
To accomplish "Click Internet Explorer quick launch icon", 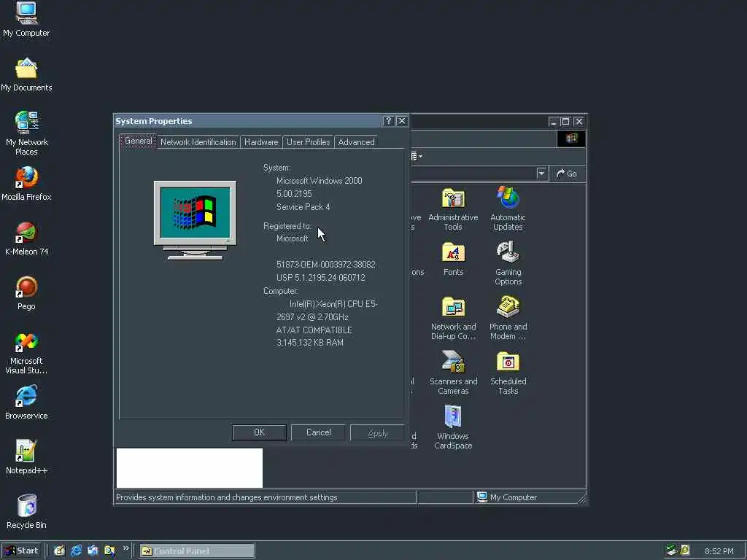I will pyautogui.click(x=76, y=551).
